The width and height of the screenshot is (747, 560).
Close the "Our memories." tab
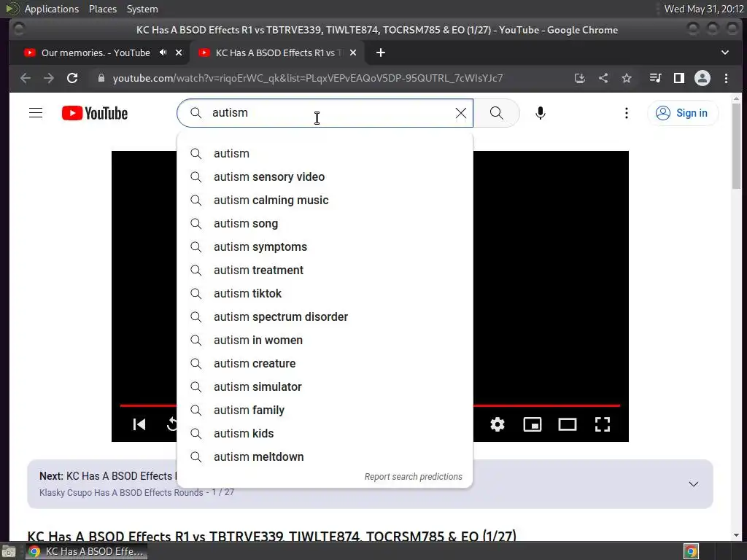[x=179, y=52]
